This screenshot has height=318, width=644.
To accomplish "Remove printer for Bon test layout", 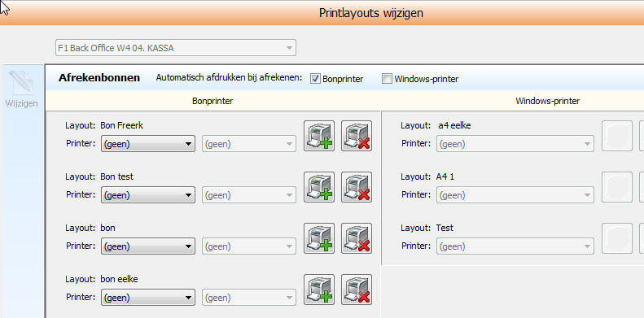I will pos(357,187).
